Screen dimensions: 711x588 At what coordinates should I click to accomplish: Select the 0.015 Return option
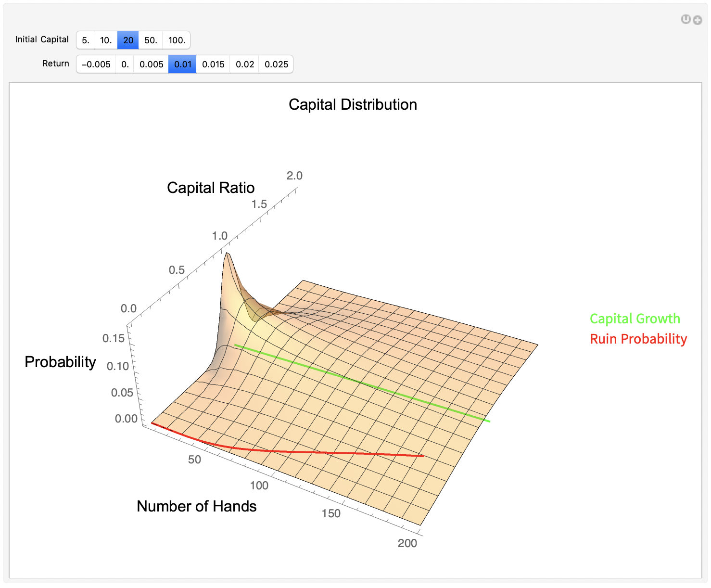[213, 64]
